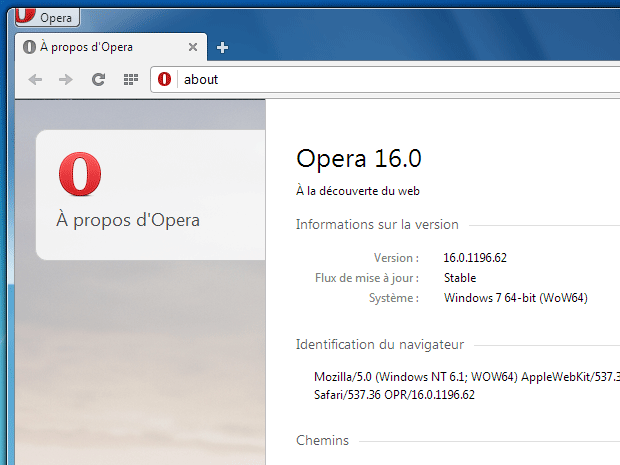
Task: Close the À propos d'Opera tab
Action: (193, 47)
